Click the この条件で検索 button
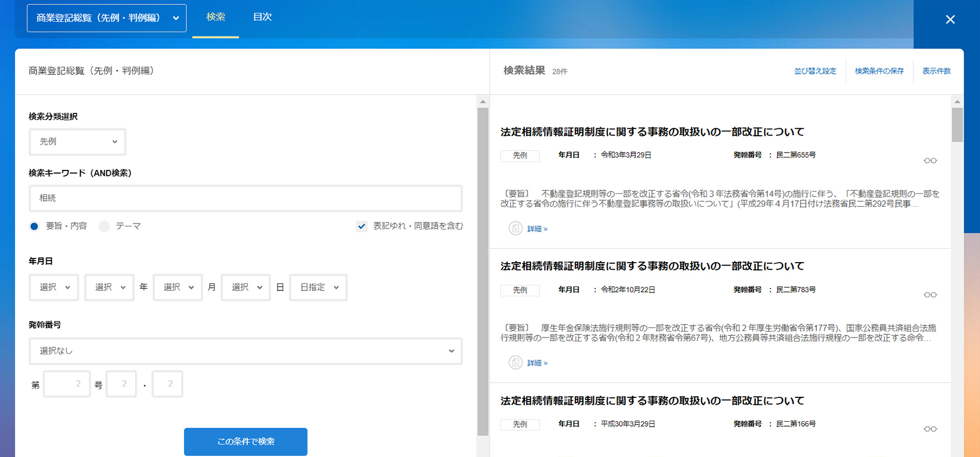The image size is (980, 457). click(246, 442)
